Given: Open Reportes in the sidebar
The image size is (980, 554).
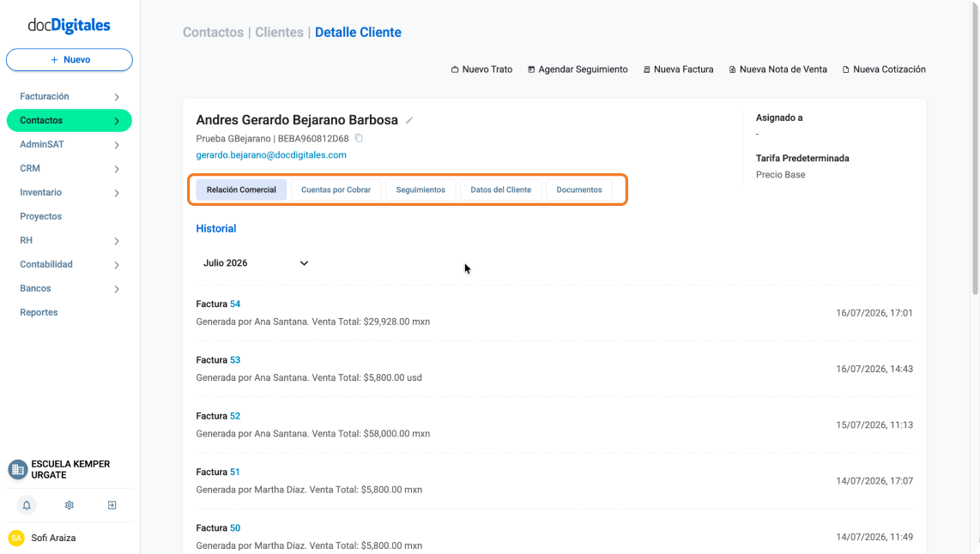Looking at the screenshot, I should click(x=39, y=312).
